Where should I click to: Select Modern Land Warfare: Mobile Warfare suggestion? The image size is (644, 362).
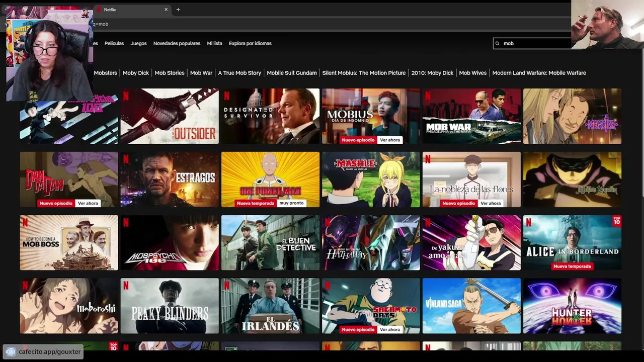539,73
